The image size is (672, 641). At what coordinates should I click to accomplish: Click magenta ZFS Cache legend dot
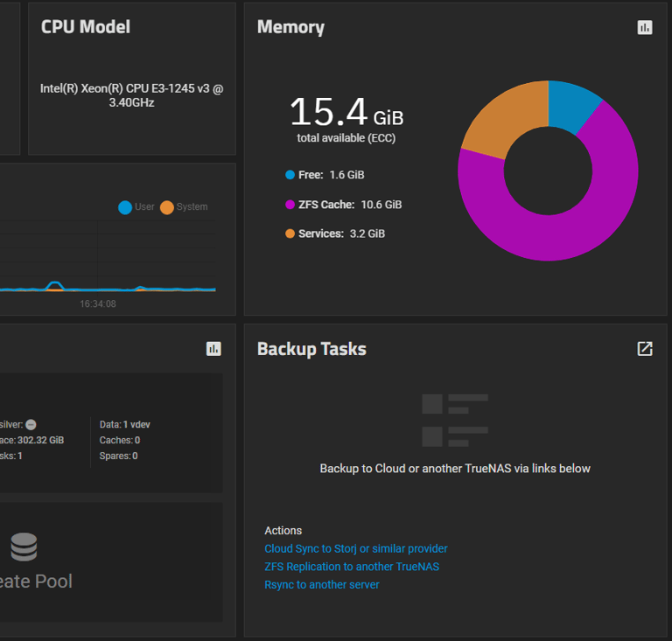point(290,205)
